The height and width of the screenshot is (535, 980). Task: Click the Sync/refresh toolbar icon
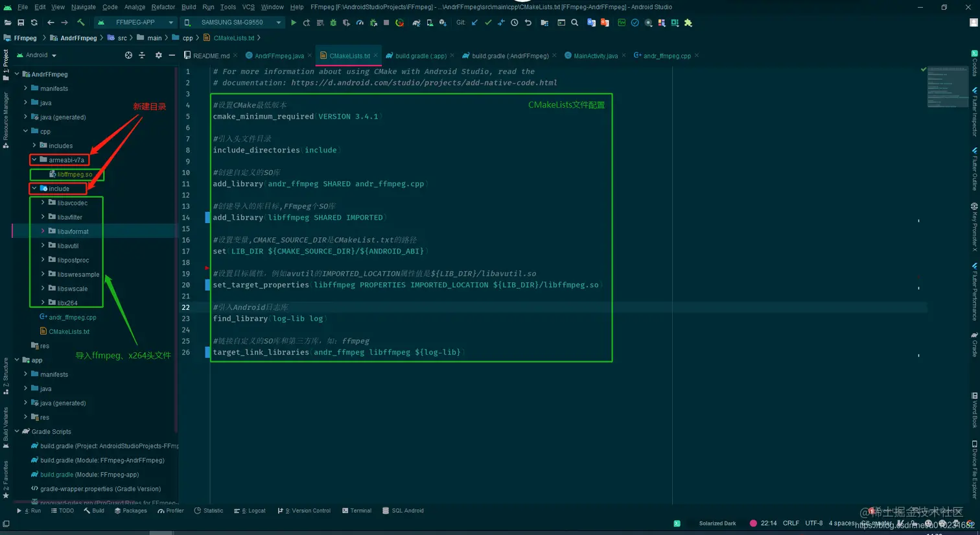pos(34,23)
